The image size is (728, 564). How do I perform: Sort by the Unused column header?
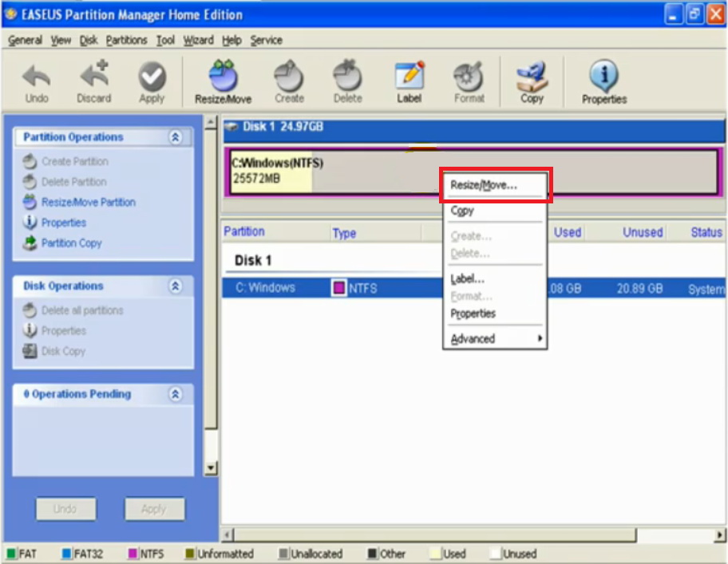[643, 232]
